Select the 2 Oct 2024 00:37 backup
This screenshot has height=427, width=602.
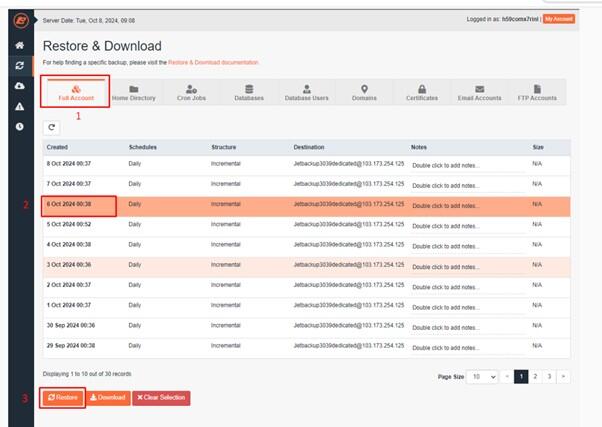click(x=306, y=287)
